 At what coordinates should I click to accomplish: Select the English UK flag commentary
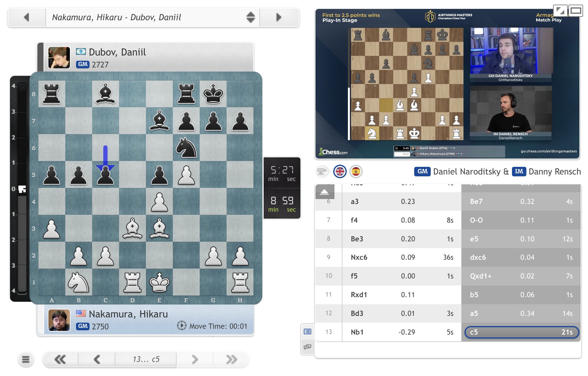(x=340, y=171)
